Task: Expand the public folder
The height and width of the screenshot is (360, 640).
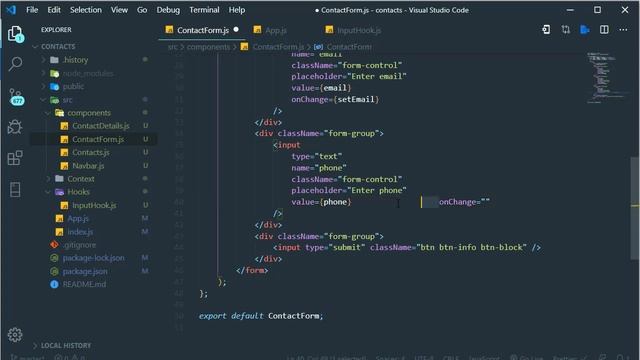Action: coord(43,87)
